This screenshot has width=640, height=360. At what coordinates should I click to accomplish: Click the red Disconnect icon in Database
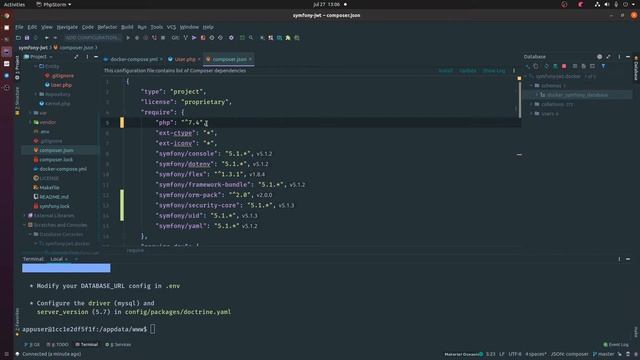coord(564,66)
